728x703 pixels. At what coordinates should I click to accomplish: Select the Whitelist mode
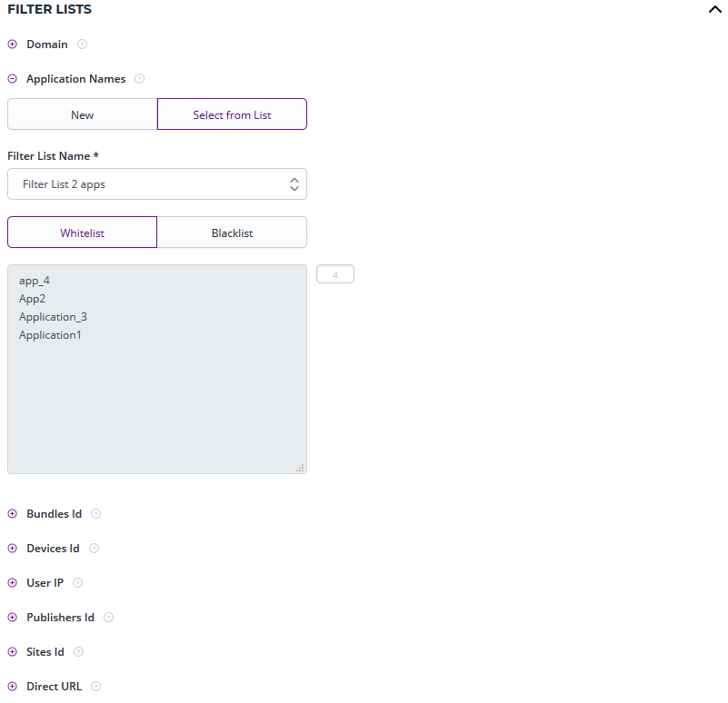click(x=82, y=232)
